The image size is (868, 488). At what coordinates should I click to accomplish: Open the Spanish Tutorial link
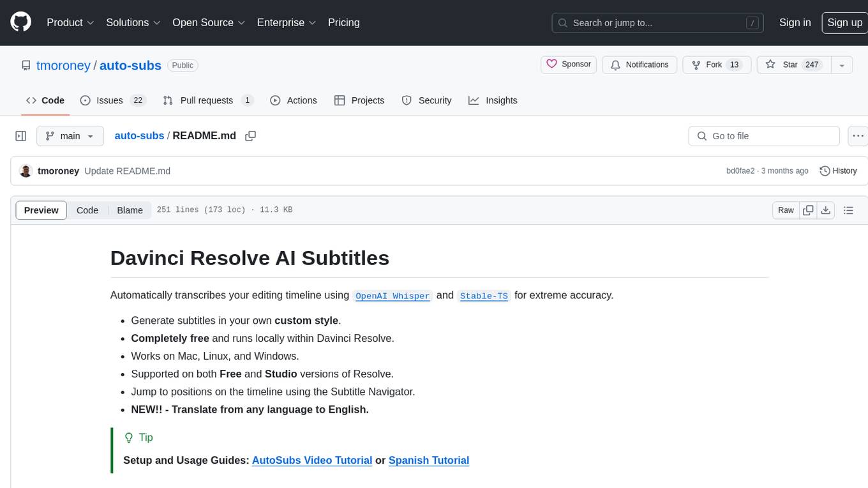tap(429, 460)
